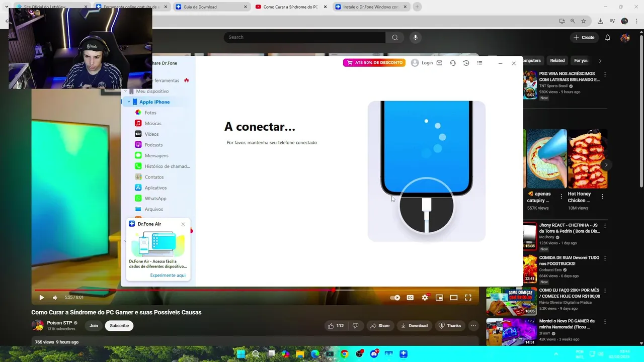Screen dimensions: 644x362
Task: Open Windows Start menu
Action: pyautogui.click(x=241, y=354)
